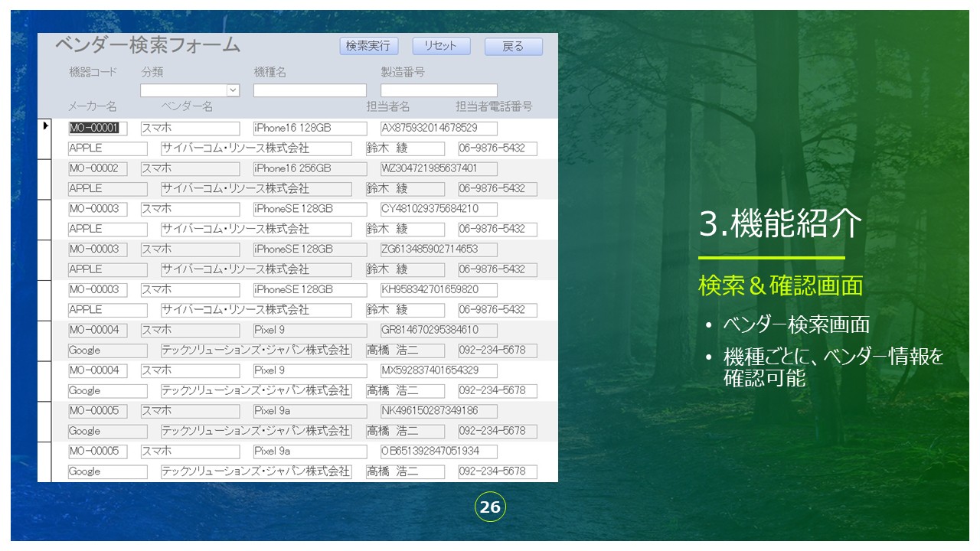Click the 3.機能紹介 slide title

[780, 224]
